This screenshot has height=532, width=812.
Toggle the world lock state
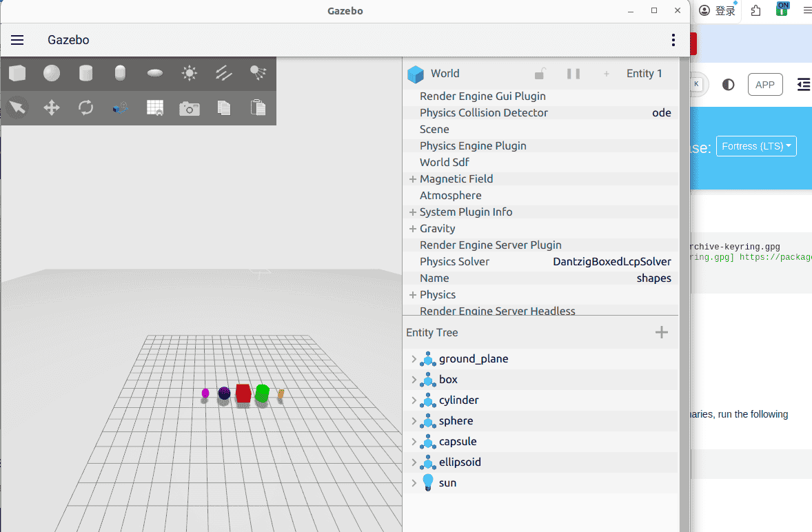coord(541,73)
